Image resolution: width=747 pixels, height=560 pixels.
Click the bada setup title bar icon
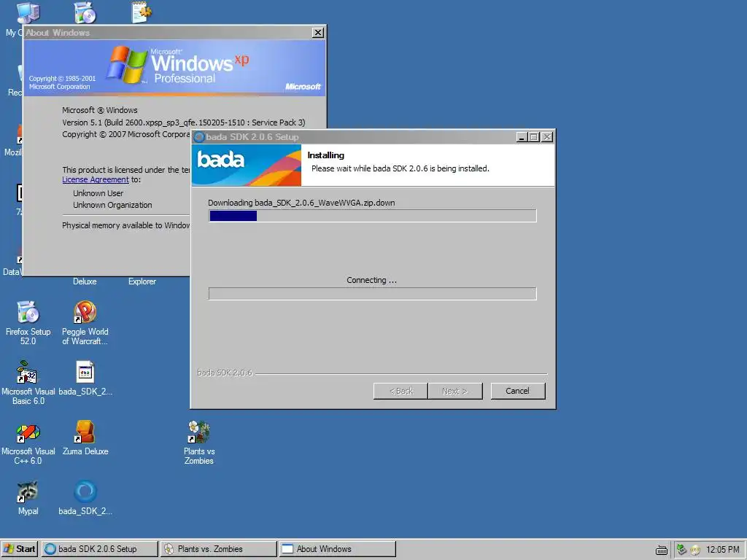(x=199, y=137)
